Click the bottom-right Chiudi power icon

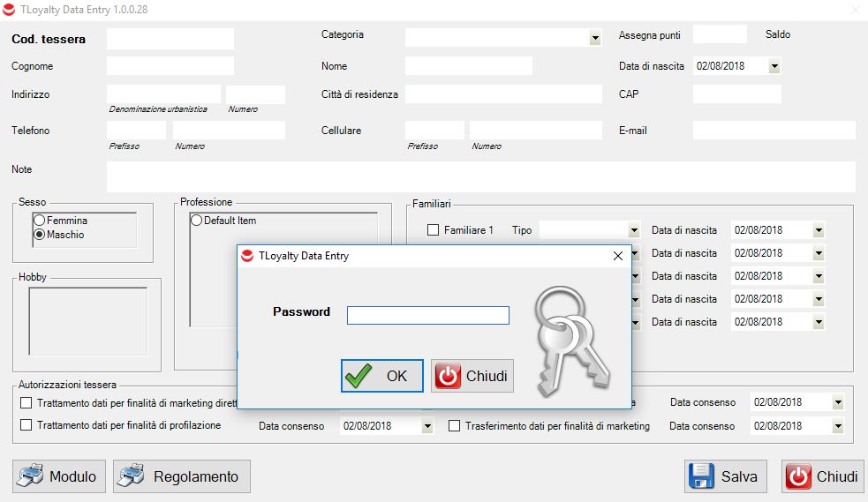point(799,476)
